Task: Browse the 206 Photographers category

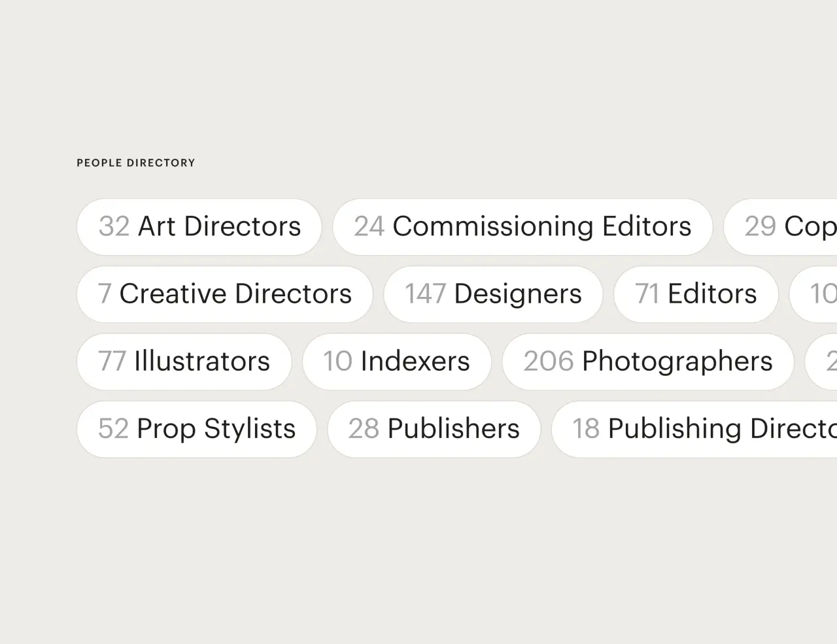Action: click(648, 362)
